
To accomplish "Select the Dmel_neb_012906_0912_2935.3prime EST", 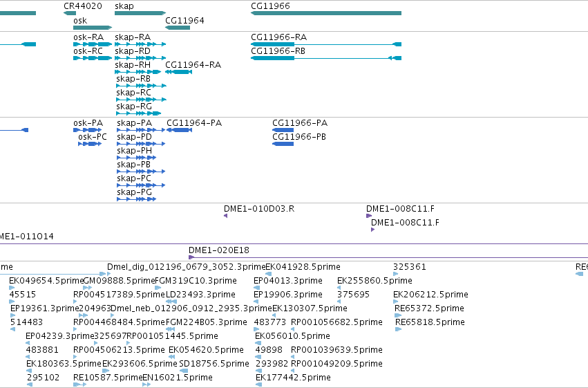I will tap(113, 315).
